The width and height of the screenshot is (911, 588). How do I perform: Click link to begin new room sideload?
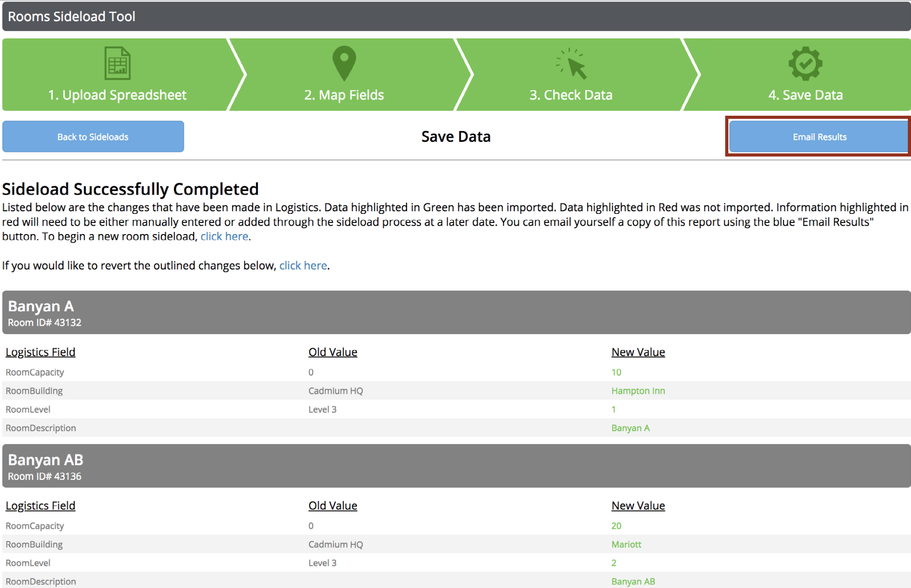click(224, 236)
